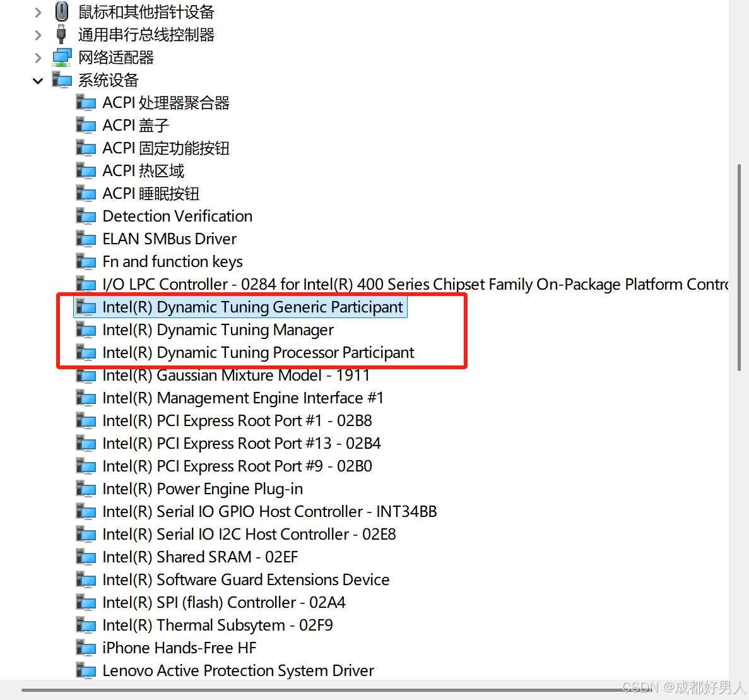Click the system device icon beside 系统设备
Viewport: 749px width, 700px height.
pyautogui.click(x=62, y=80)
